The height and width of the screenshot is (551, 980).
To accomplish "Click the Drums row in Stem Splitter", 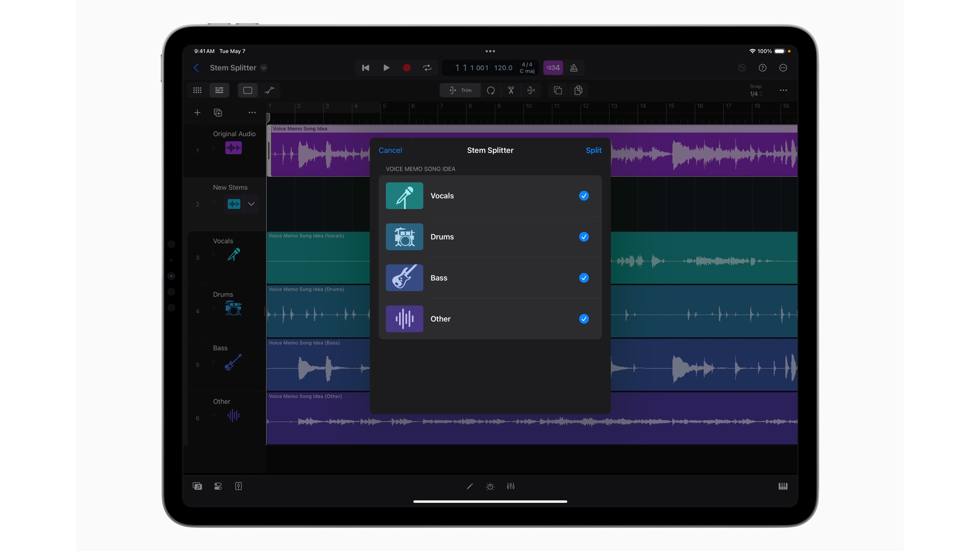I will 490,237.
